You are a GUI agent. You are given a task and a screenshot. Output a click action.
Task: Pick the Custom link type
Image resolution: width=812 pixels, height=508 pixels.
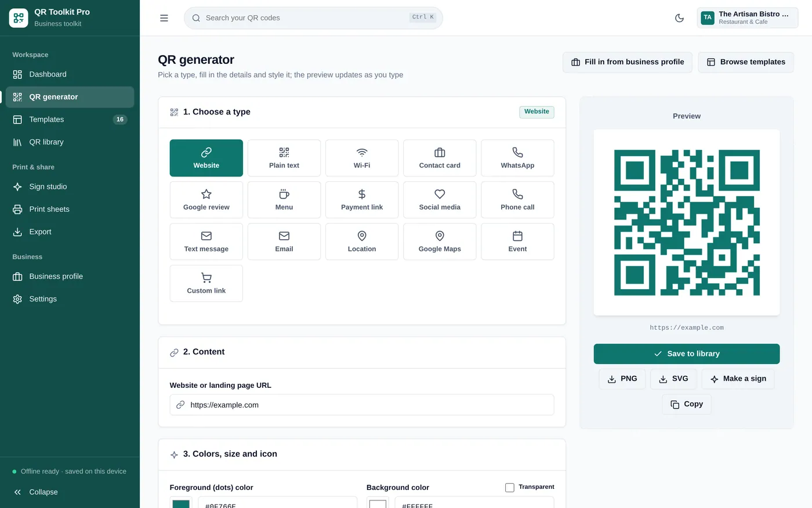tap(206, 283)
